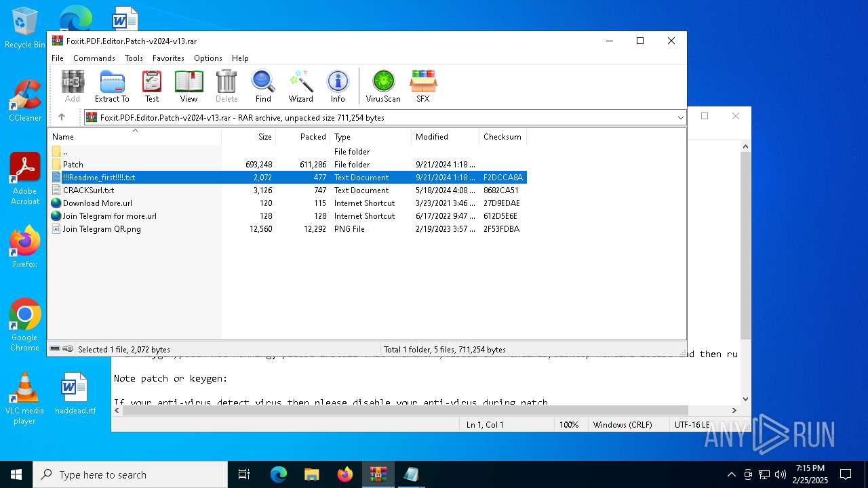Open Firefox desktop shortcut
Viewport: 868px width, 488px height.
(x=25, y=247)
